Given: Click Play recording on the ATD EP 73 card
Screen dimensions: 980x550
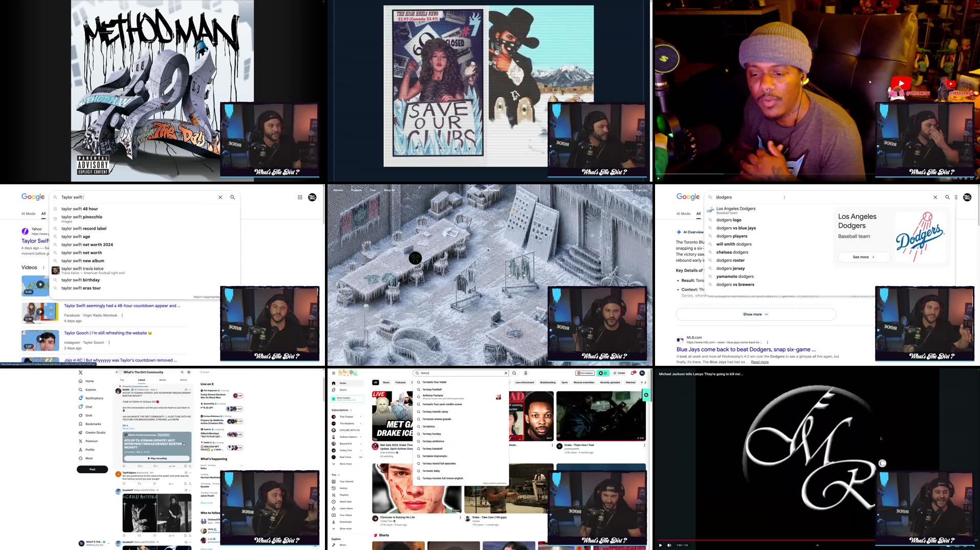Looking at the screenshot, I should (x=158, y=458).
